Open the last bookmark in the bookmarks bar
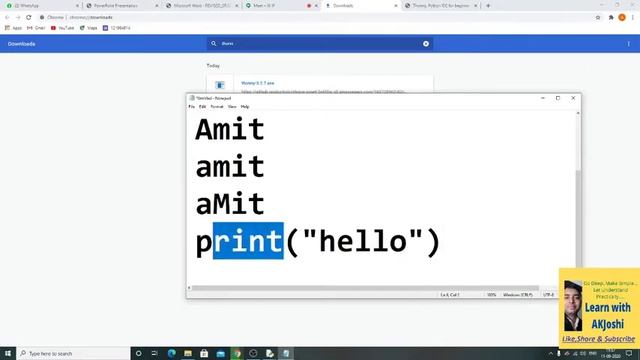Image resolution: width=640 pixels, height=360 pixels. tap(116, 28)
